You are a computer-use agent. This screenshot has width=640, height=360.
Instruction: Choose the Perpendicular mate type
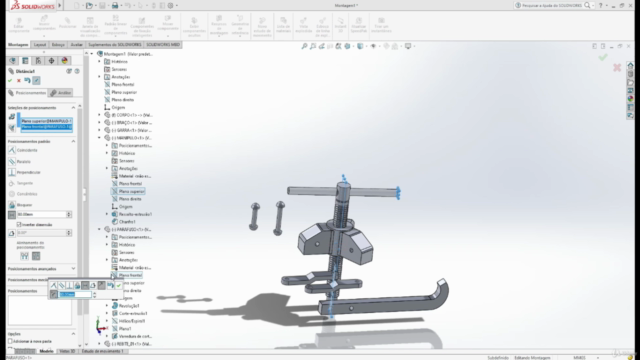24,172
